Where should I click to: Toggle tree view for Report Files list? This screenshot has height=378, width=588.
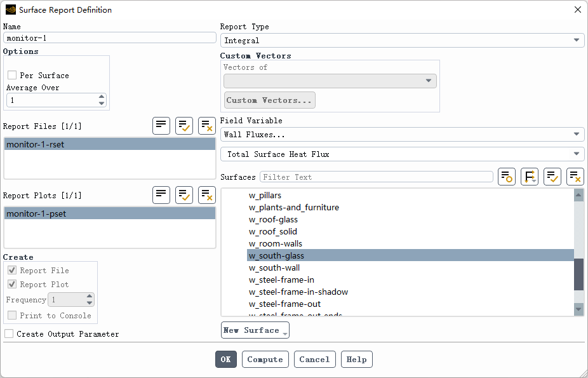click(x=161, y=126)
